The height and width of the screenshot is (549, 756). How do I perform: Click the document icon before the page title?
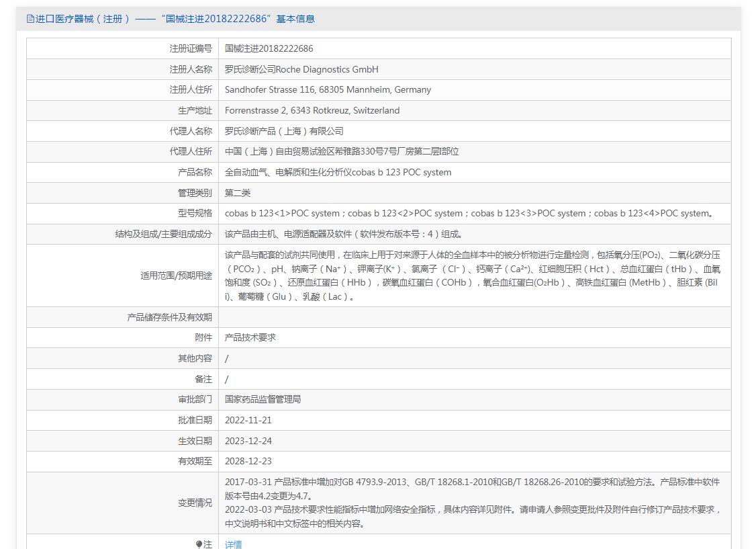click(30, 19)
